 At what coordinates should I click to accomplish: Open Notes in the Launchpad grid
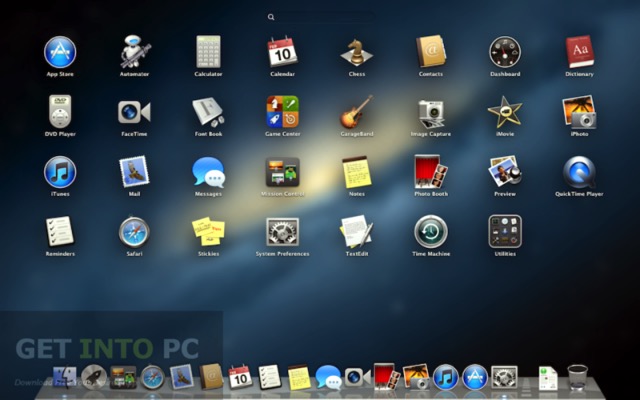[357, 172]
